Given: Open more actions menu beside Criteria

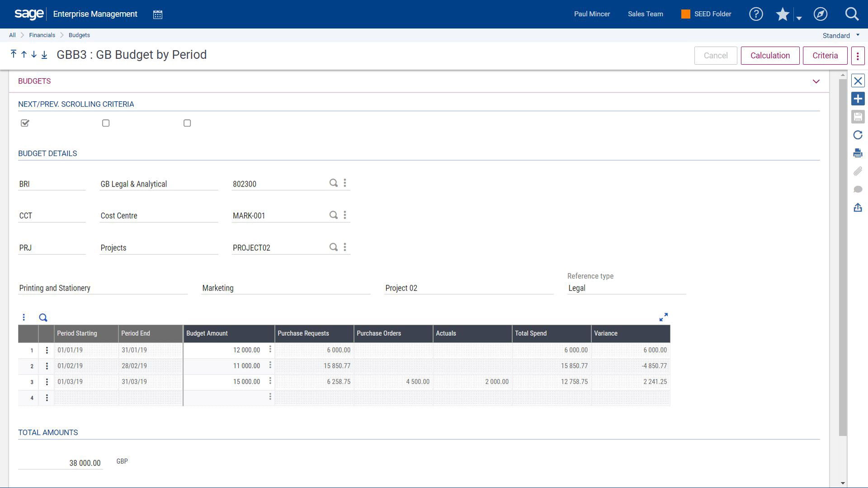Looking at the screenshot, I should [x=858, y=56].
